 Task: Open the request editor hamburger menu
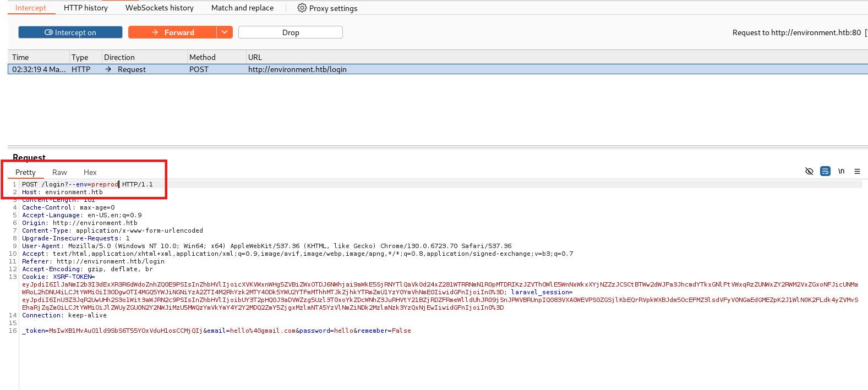point(857,171)
